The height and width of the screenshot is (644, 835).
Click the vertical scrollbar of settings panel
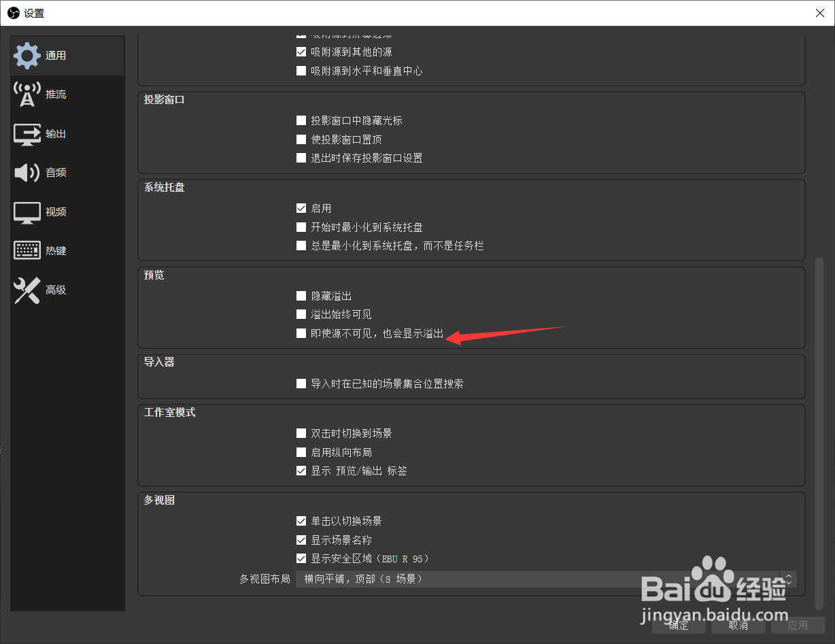pyautogui.click(x=819, y=432)
